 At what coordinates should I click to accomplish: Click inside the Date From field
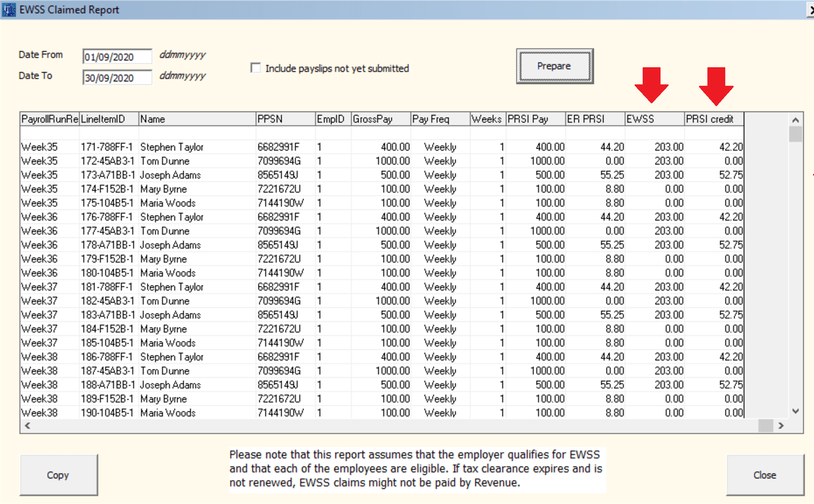[117, 56]
